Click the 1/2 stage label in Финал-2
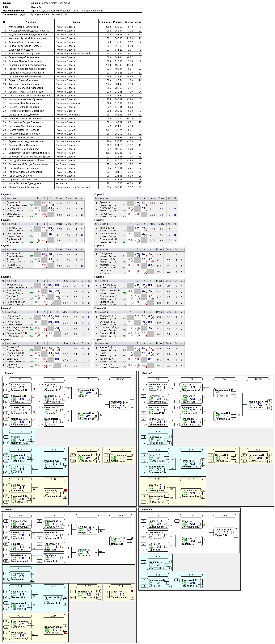This screenshot has height=644, width=275. coord(225,379)
